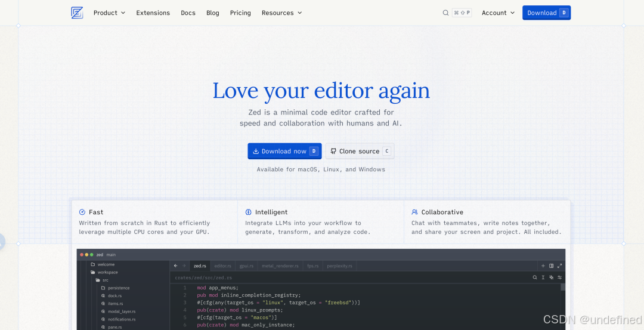Click the Fast speedometer icon

coord(82,212)
